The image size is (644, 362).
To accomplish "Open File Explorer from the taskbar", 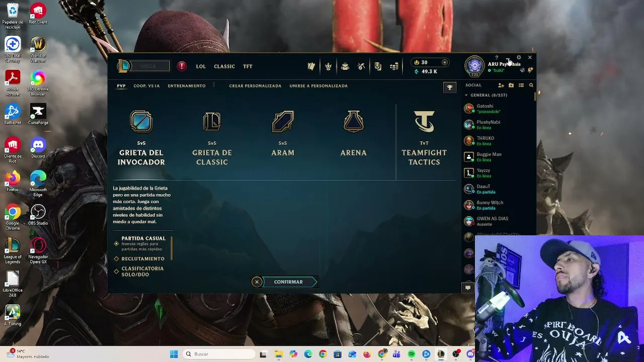I will (x=278, y=354).
